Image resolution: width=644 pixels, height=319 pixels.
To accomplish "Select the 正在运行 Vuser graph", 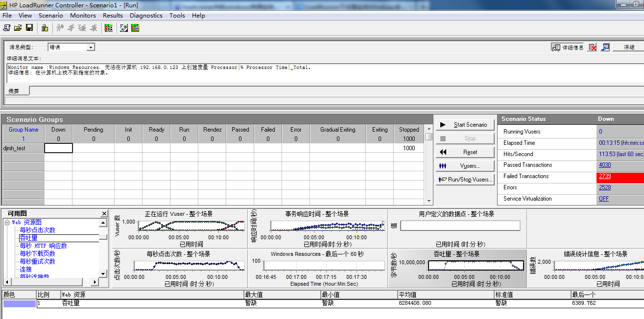I will pyautogui.click(x=179, y=228).
